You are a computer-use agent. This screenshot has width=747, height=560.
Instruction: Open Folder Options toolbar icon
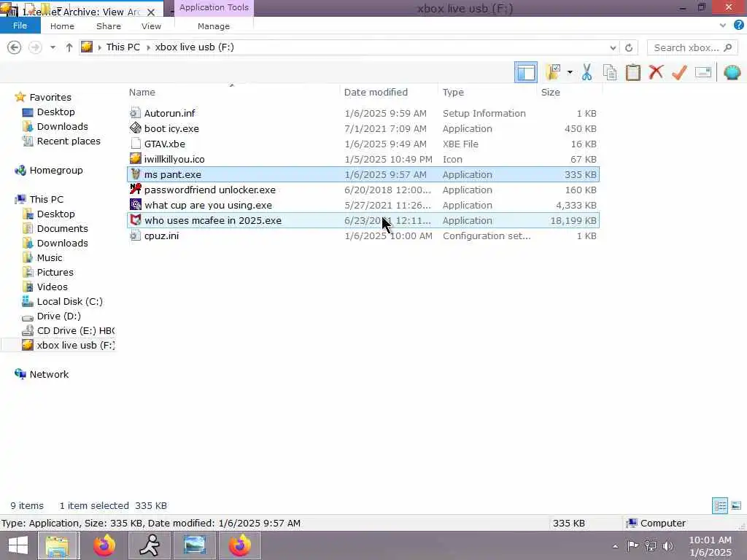tap(553, 72)
